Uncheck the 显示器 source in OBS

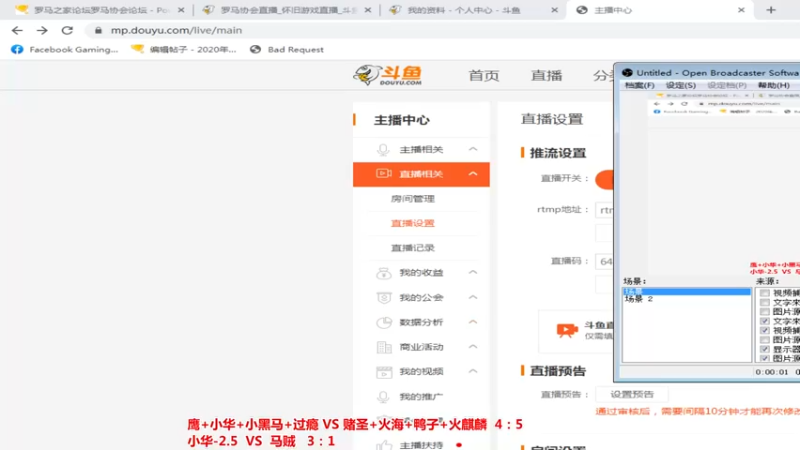pyautogui.click(x=764, y=349)
